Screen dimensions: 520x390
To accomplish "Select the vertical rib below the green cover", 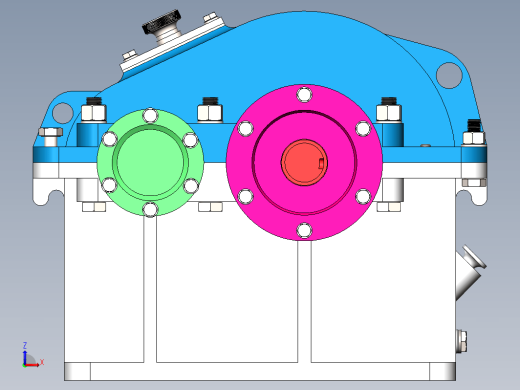I will click(150, 289).
